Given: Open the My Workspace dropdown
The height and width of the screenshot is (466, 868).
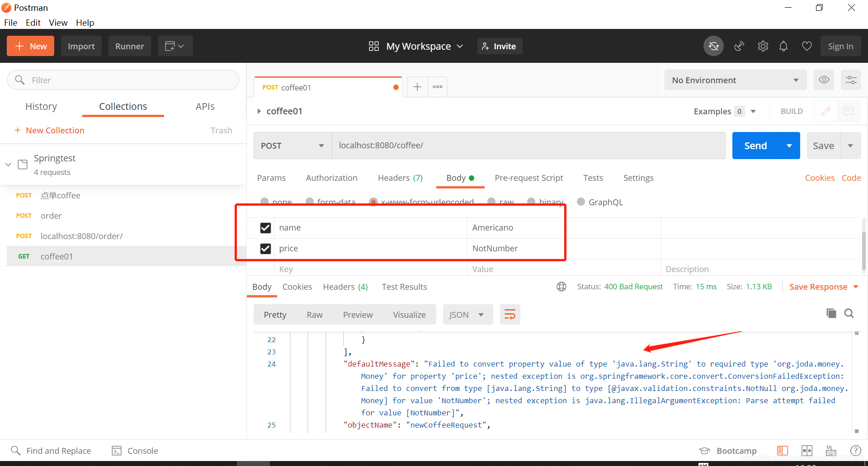Looking at the screenshot, I should pos(425,46).
